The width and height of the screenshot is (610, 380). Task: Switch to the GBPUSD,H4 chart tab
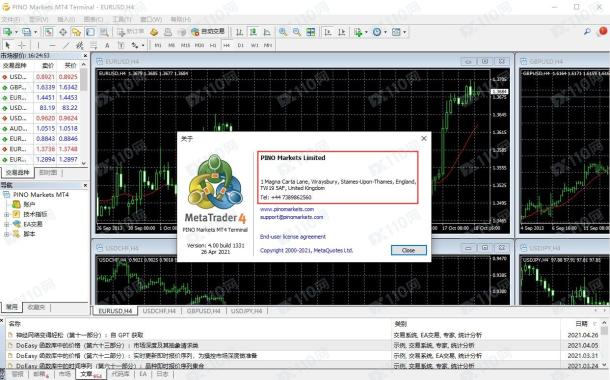coord(203,311)
